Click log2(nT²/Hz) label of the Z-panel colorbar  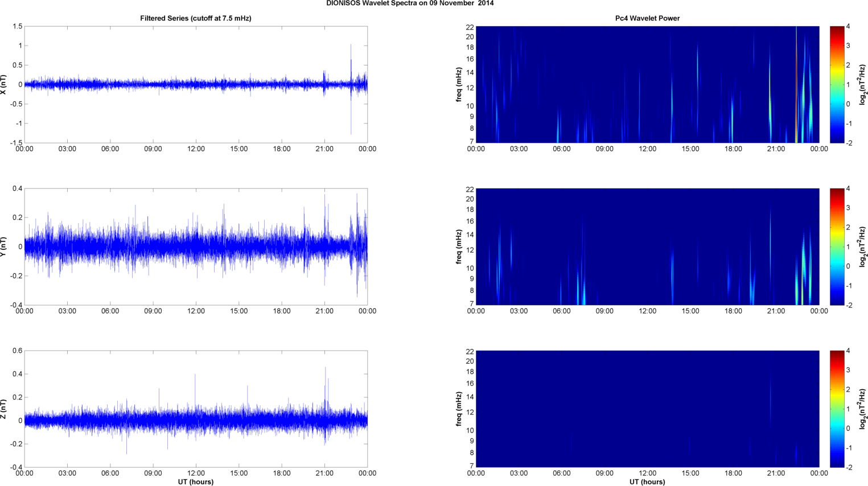(x=863, y=409)
